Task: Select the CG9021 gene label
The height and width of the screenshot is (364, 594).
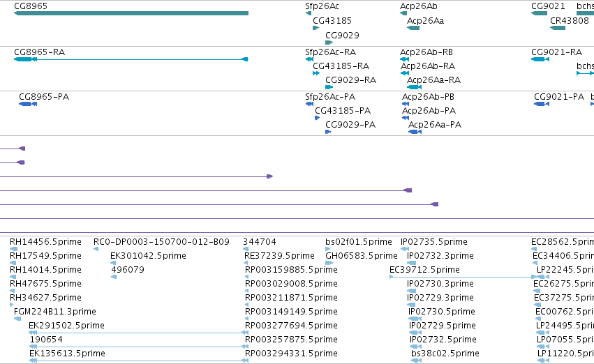Action: (x=548, y=6)
